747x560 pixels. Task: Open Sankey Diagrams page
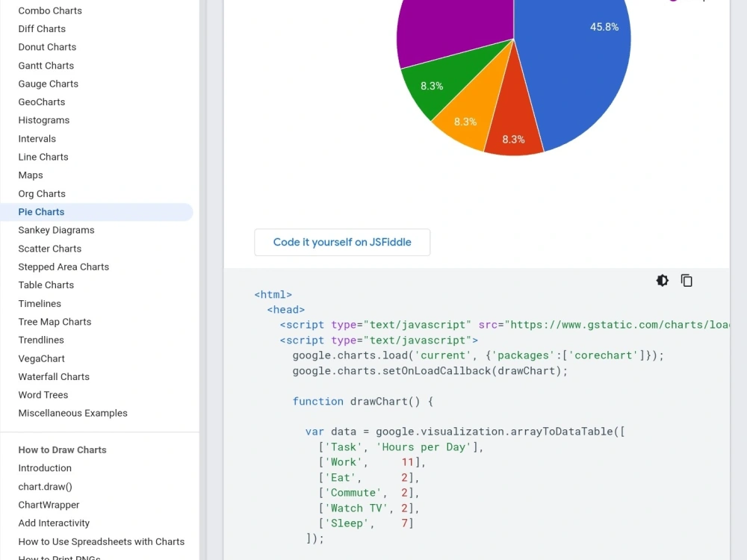tap(56, 230)
